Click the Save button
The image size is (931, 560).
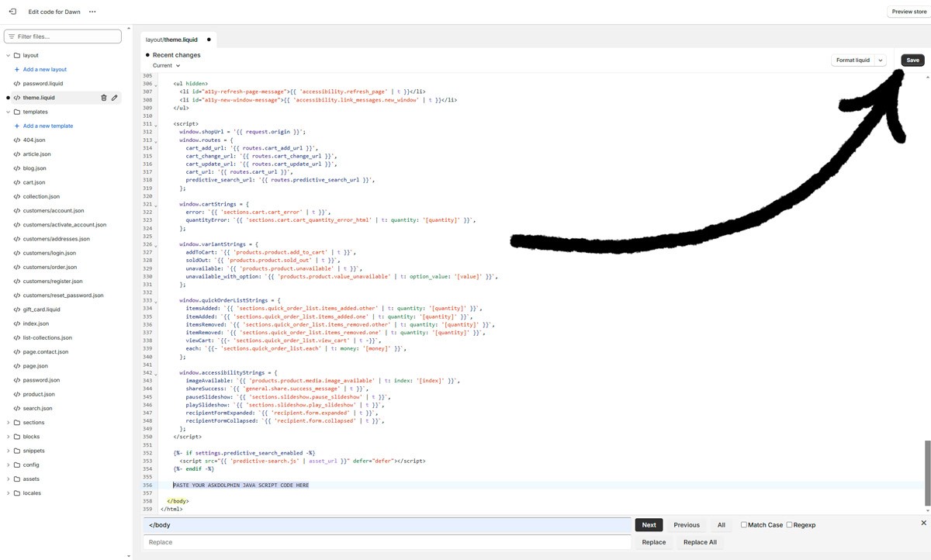pyautogui.click(x=912, y=60)
